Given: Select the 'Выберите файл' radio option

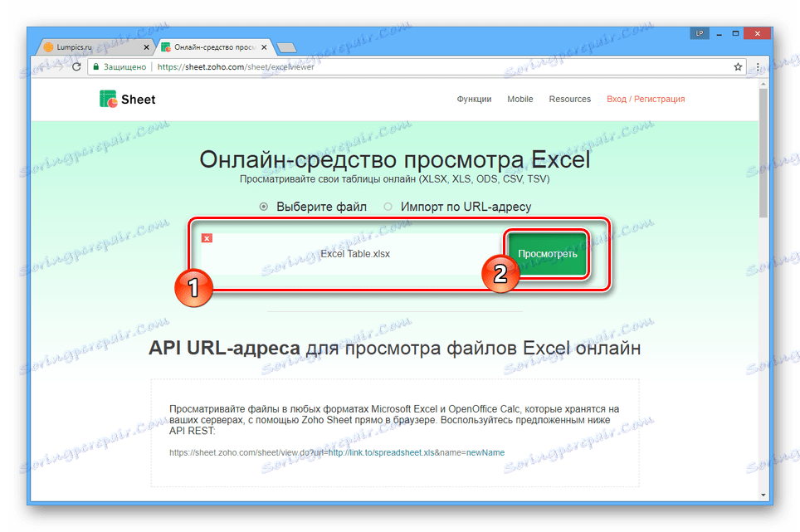Looking at the screenshot, I should (x=264, y=206).
